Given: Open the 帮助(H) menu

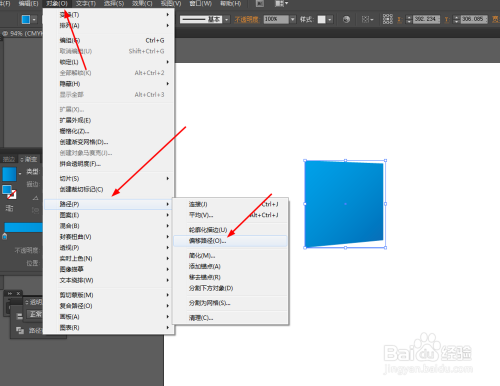Looking at the screenshot, I should point(231,4).
